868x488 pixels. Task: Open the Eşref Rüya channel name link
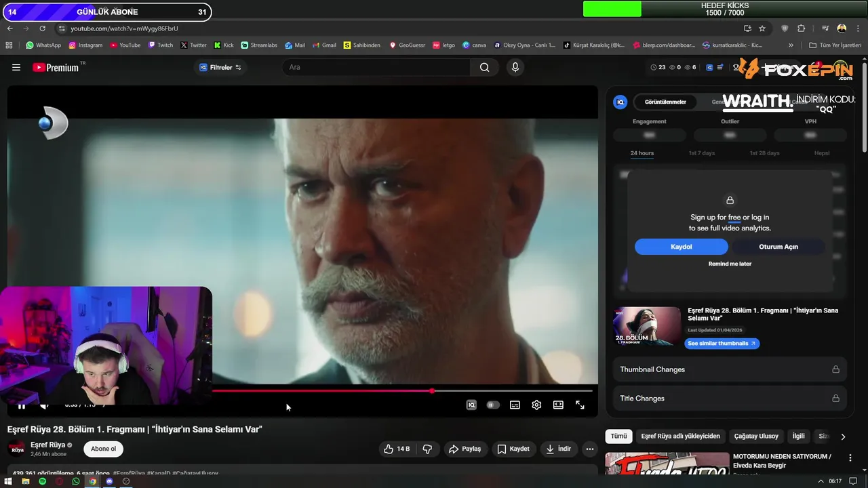tap(47, 445)
